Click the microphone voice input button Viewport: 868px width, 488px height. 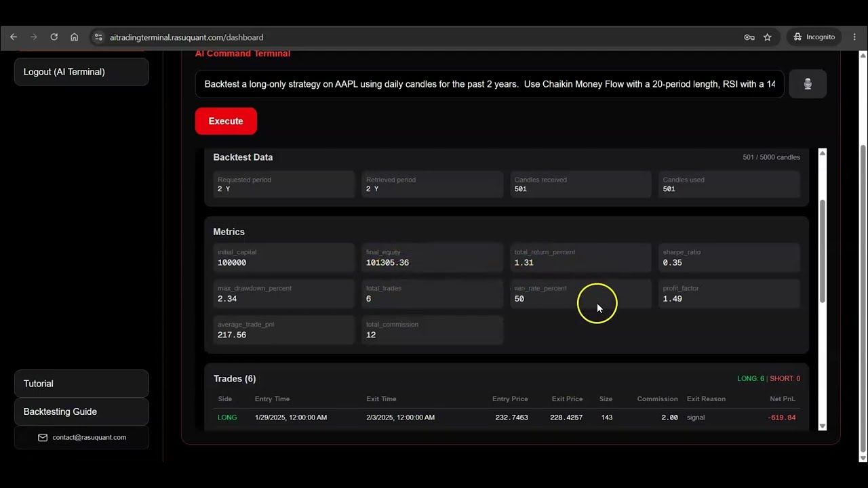coord(808,84)
